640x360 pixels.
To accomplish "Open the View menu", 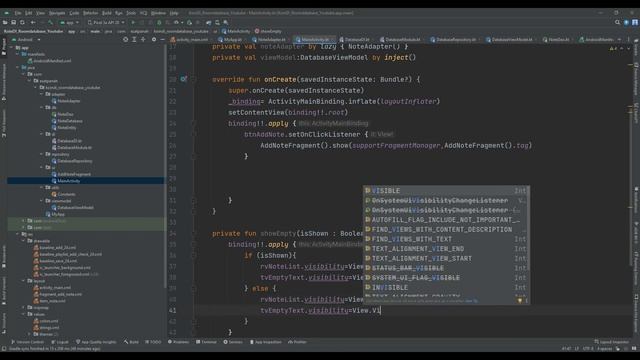I will [x=40, y=13].
